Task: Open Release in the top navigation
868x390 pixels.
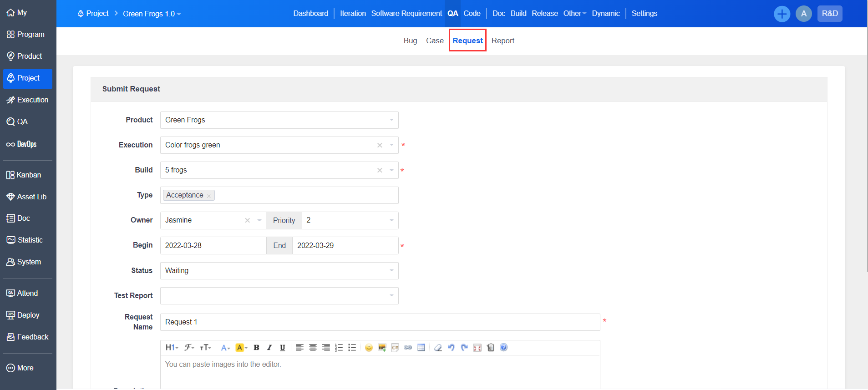Action: pos(545,14)
